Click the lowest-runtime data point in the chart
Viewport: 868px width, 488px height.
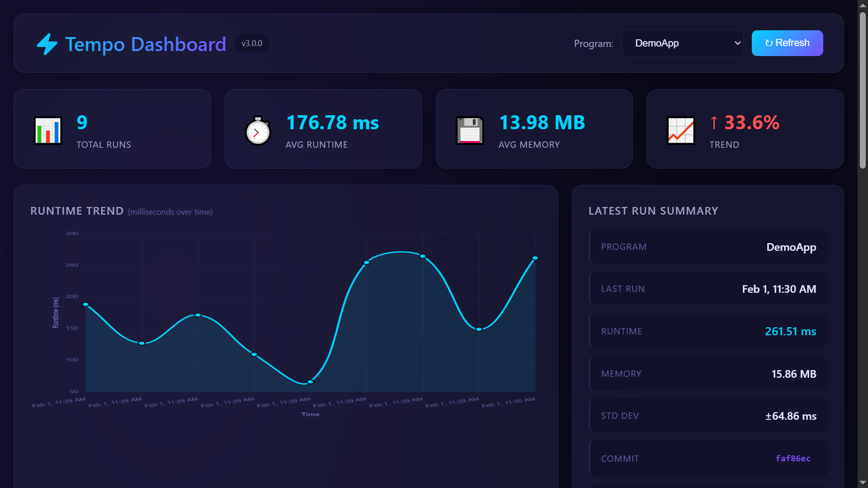coord(310,382)
